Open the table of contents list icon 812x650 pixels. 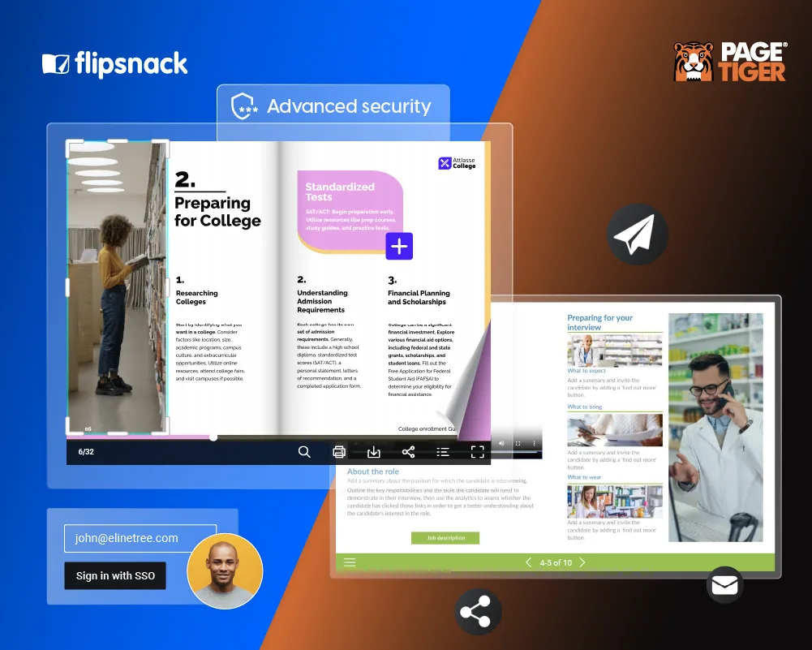coord(443,452)
